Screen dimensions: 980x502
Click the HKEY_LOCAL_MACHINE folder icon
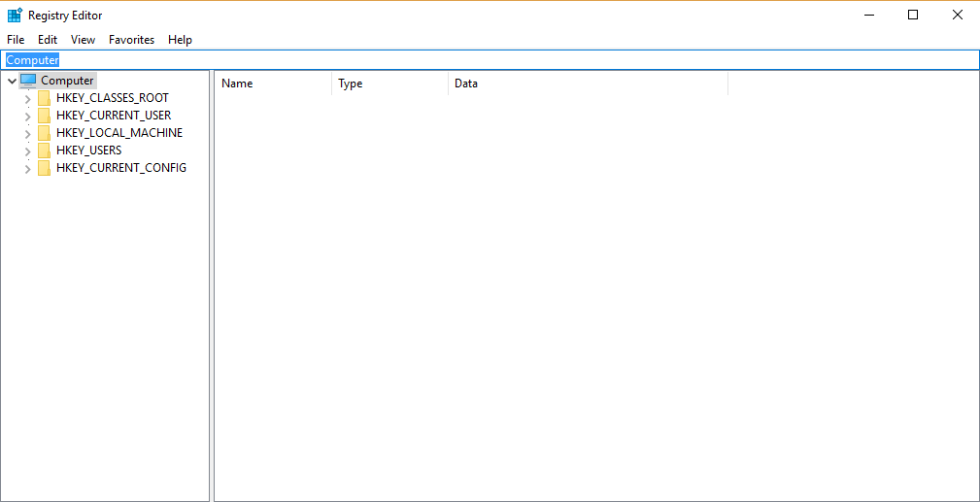pos(44,133)
